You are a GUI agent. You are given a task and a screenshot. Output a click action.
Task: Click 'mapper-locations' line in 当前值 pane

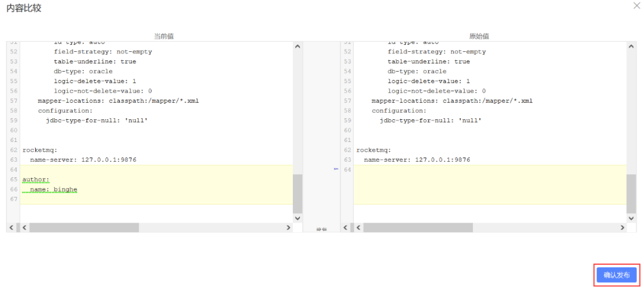(x=118, y=101)
